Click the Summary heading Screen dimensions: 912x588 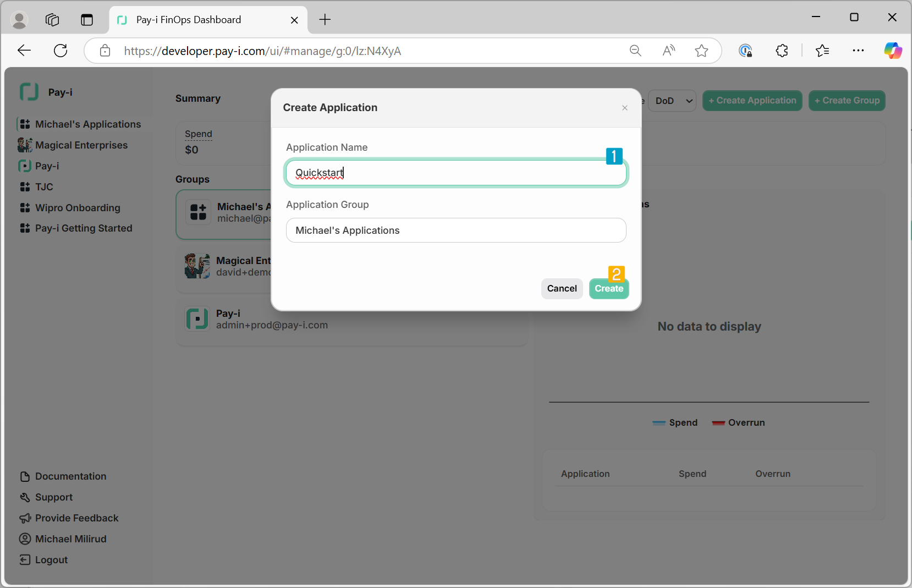click(198, 98)
